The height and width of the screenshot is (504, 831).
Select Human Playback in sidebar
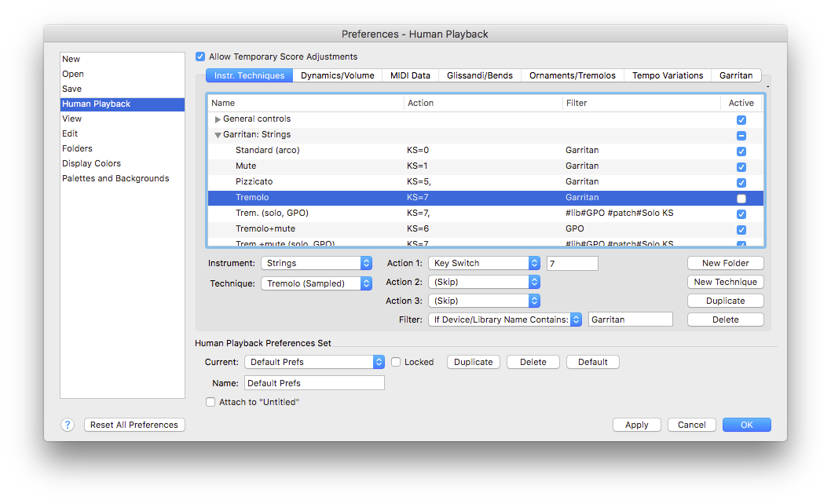click(x=123, y=104)
